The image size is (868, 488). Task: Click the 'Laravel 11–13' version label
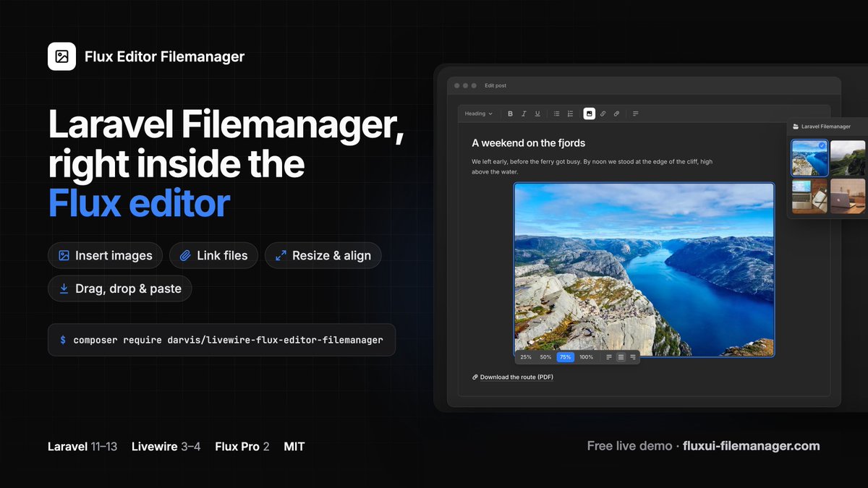pyautogui.click(x=82, y=447)
